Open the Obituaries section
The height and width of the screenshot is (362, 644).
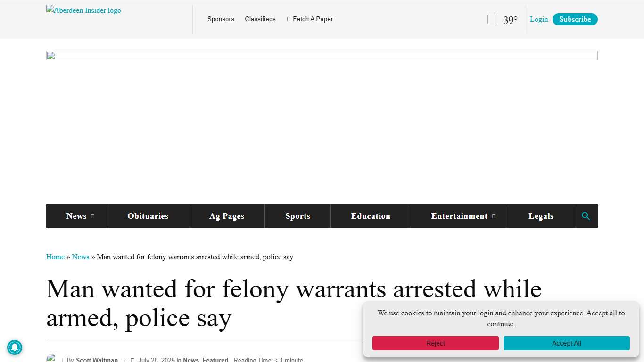click(148, 216)
